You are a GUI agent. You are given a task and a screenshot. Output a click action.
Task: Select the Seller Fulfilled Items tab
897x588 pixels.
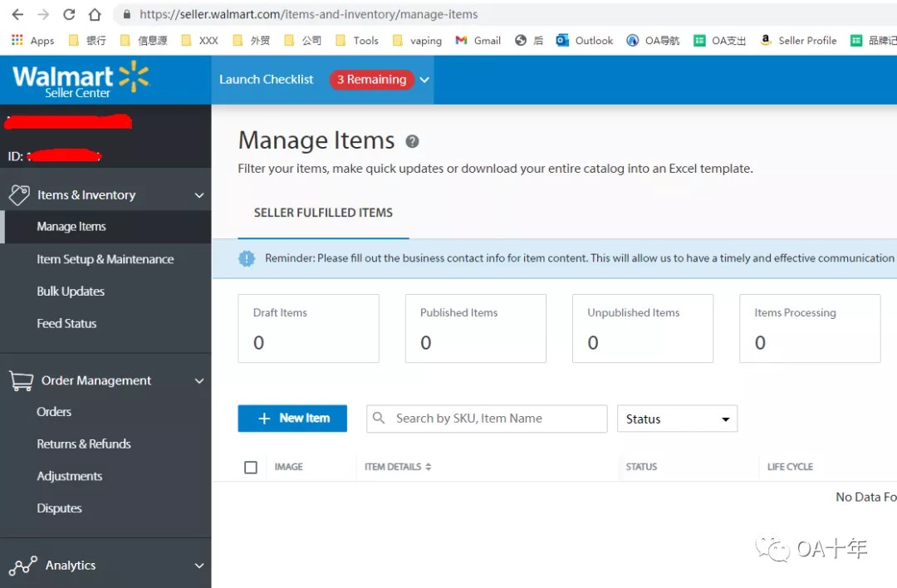323,213
